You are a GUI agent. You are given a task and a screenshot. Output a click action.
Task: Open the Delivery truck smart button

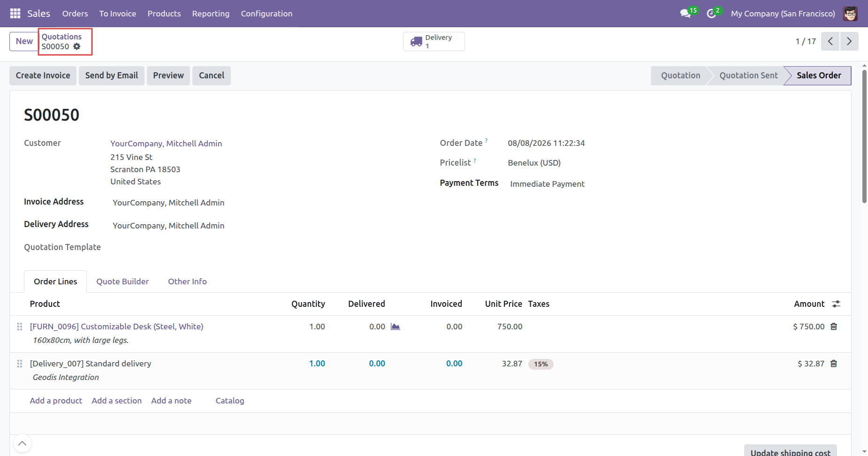coord(434,41)
